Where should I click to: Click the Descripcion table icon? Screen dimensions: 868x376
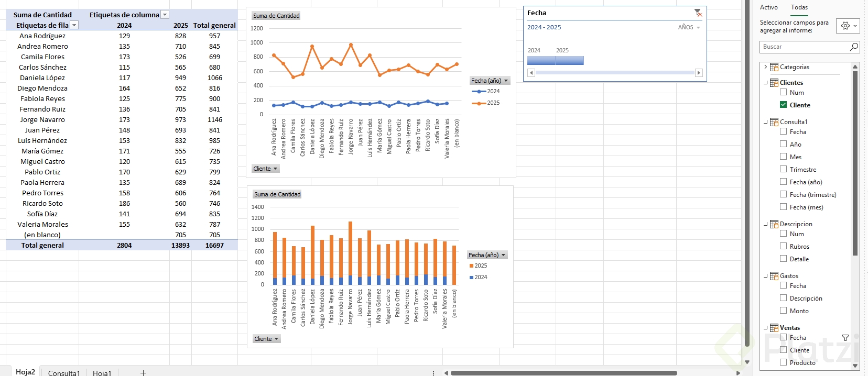tap(774, 224)
